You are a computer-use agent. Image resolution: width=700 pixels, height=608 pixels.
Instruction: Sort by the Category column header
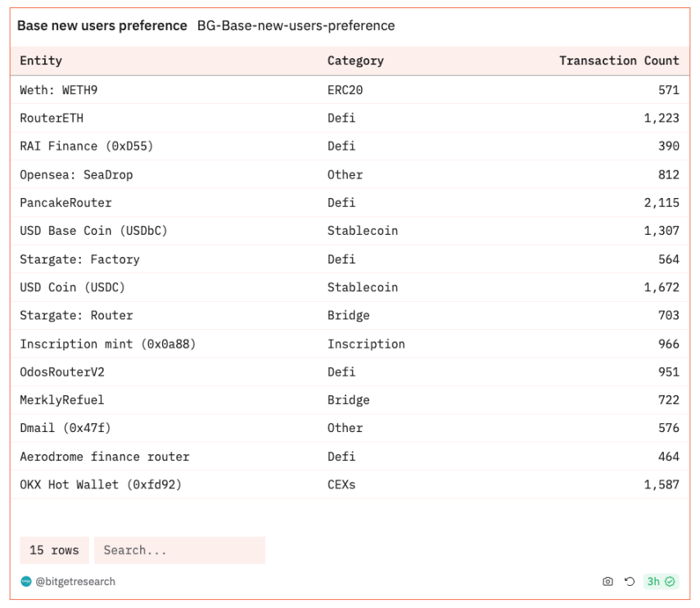[x=355, y=61]
